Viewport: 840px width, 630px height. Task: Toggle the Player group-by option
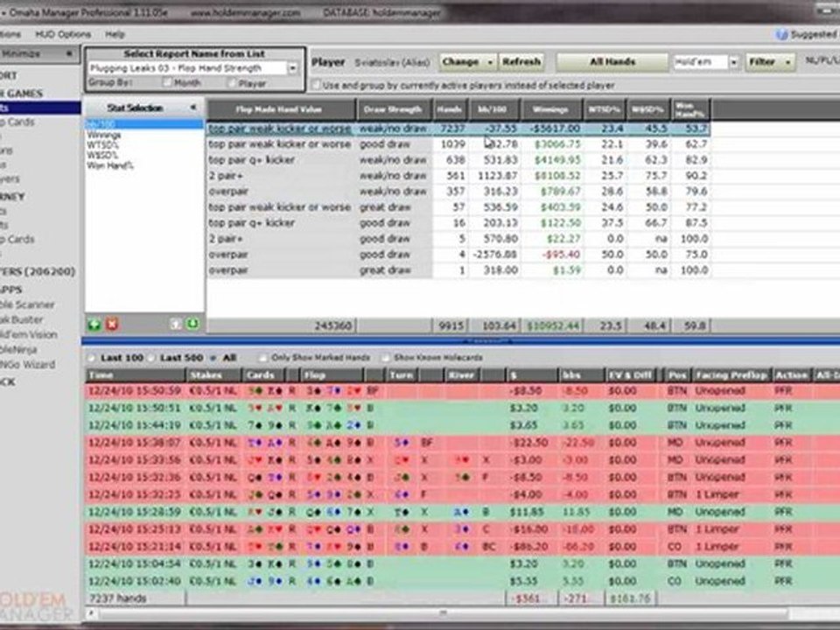[x=231, y=83]
